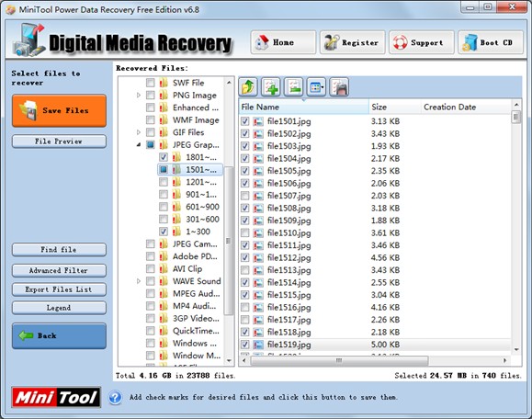Open the Home page
This screenshot has width=532, height=419.
(283, 42)
